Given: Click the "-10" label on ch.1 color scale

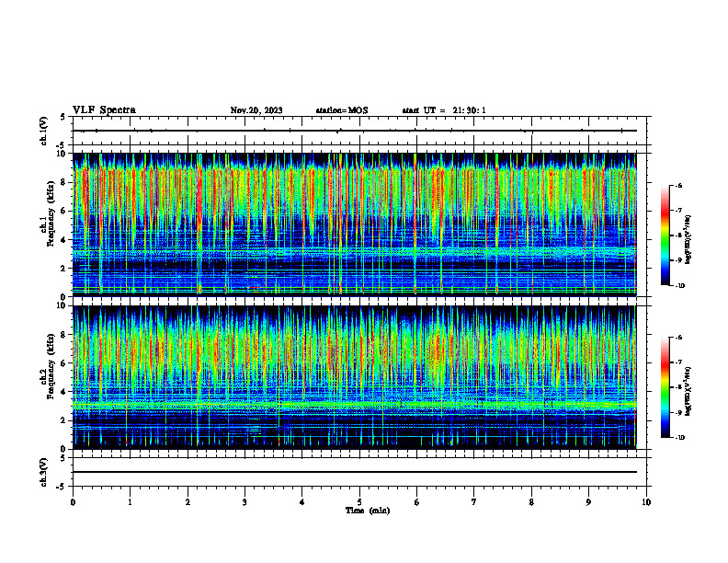Looking at the screenshot, I should pos(680,286).
